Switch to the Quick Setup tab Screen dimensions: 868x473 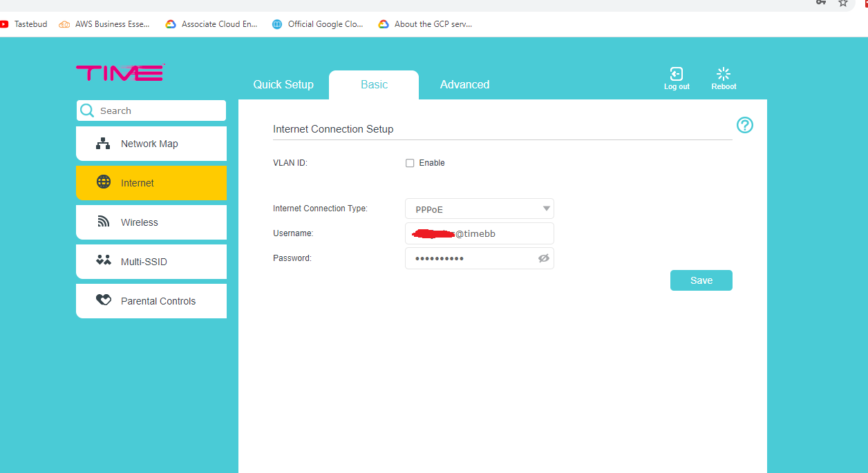[x=283, y=84]
